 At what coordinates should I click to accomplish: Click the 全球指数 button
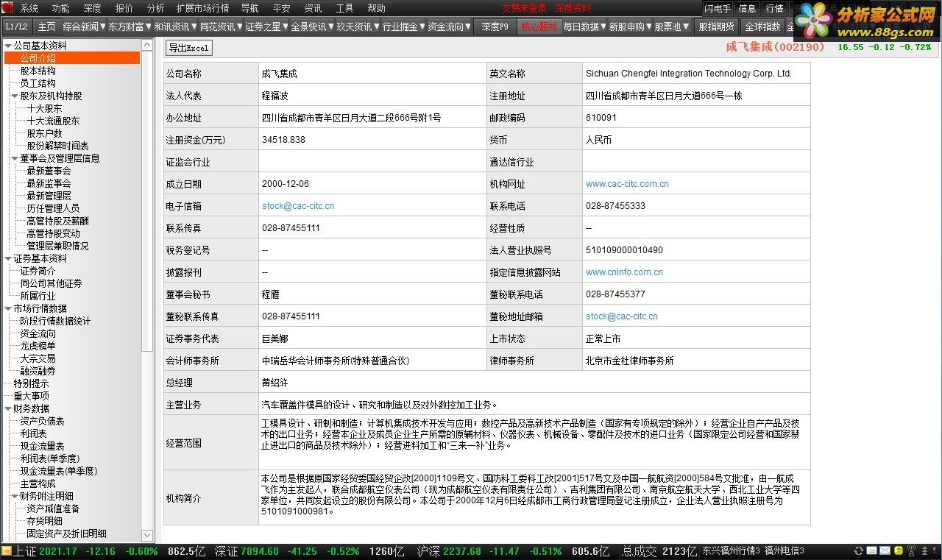pos(762,26)
